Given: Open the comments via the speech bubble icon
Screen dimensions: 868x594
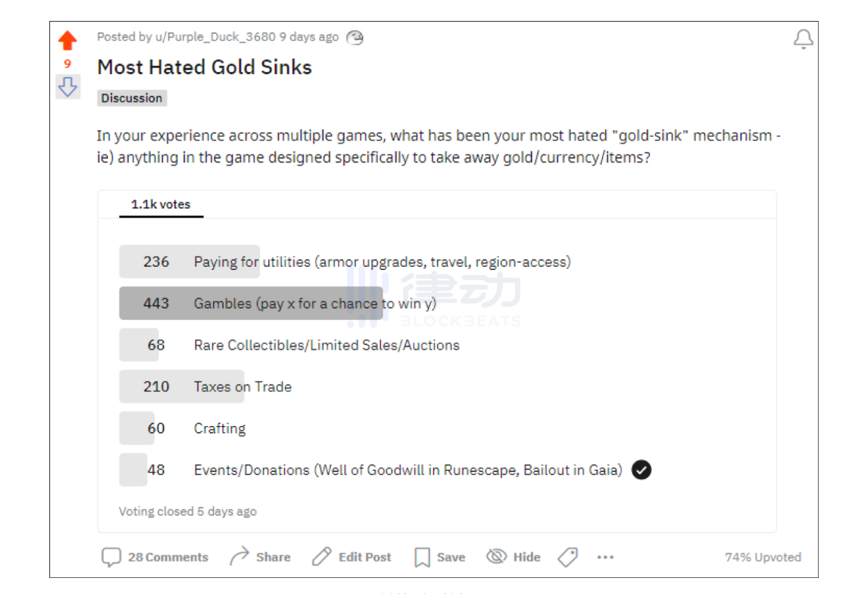Looking at the screenshot, I should [111, 557].
